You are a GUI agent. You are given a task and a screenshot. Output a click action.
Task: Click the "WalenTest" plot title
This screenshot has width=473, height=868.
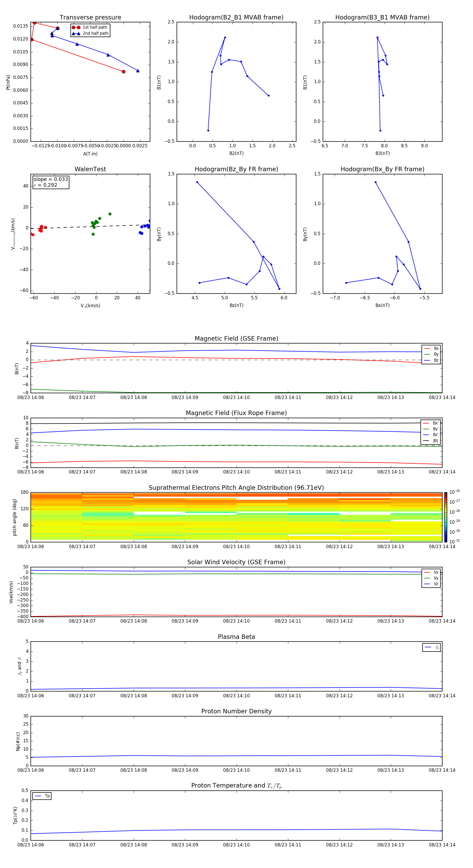(x=90, y=169)
